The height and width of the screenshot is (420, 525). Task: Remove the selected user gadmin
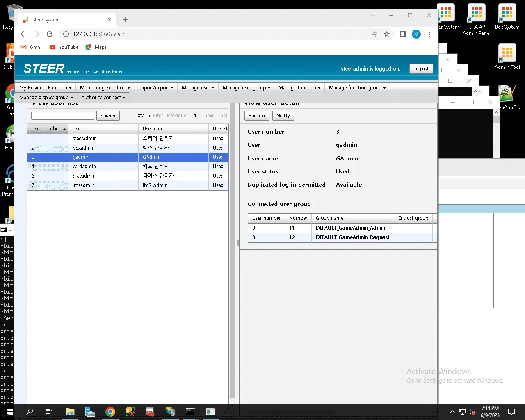257,116
